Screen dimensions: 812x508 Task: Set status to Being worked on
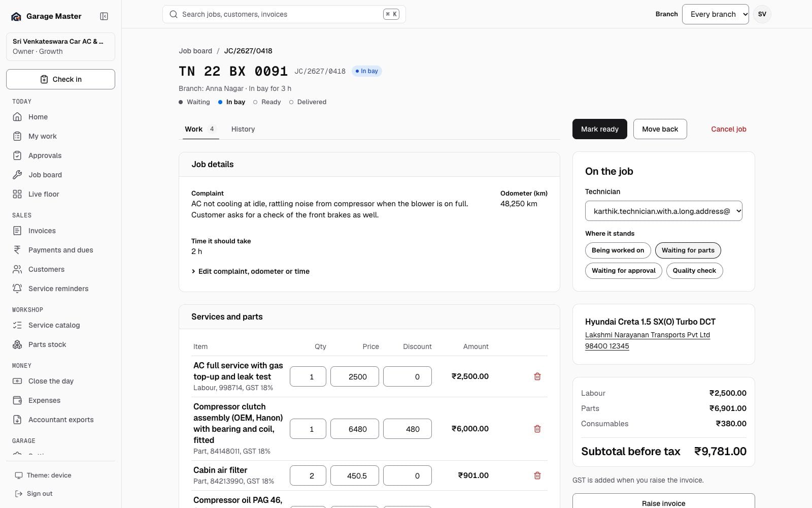pyautogui.click(x=618, y=250)
